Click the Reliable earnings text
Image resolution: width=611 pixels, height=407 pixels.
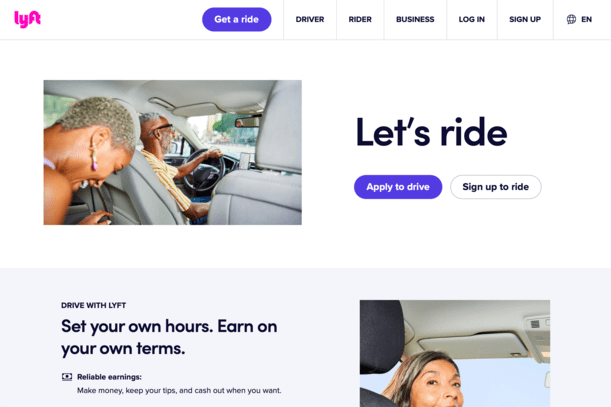[109, 377]
